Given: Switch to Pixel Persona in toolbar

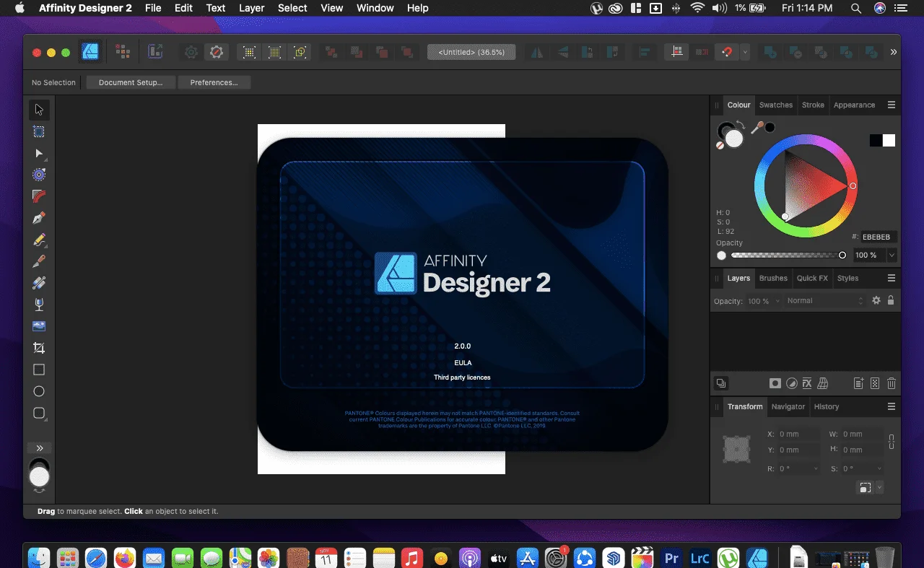Looking at the screenshot, I should tap(123, 52).
